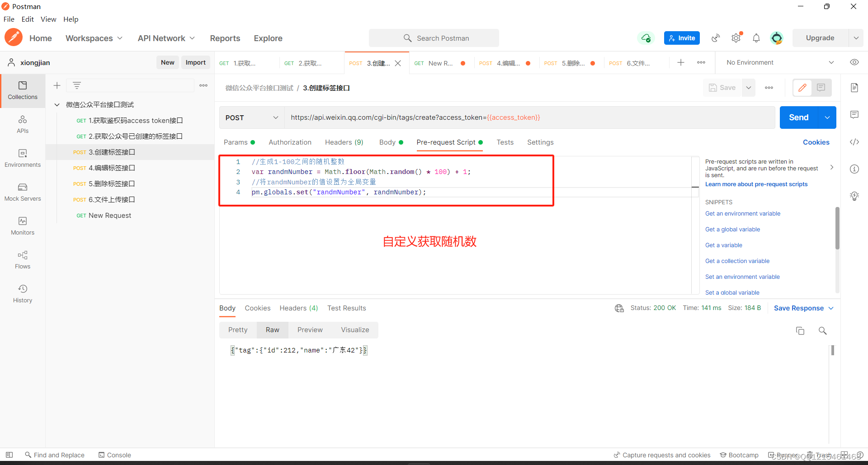Open the HTTP method POST dropdown

(x=252, y=117)
